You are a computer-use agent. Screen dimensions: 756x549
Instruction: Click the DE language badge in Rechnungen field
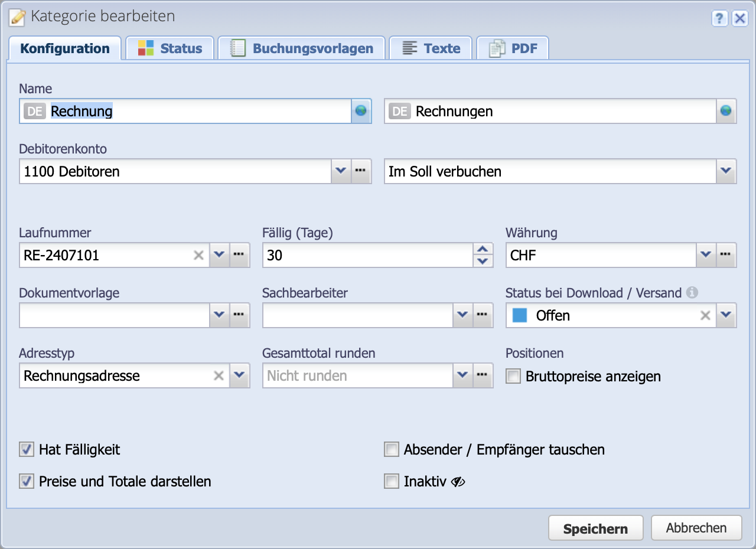pyautogui.click(x=400, y=111)
